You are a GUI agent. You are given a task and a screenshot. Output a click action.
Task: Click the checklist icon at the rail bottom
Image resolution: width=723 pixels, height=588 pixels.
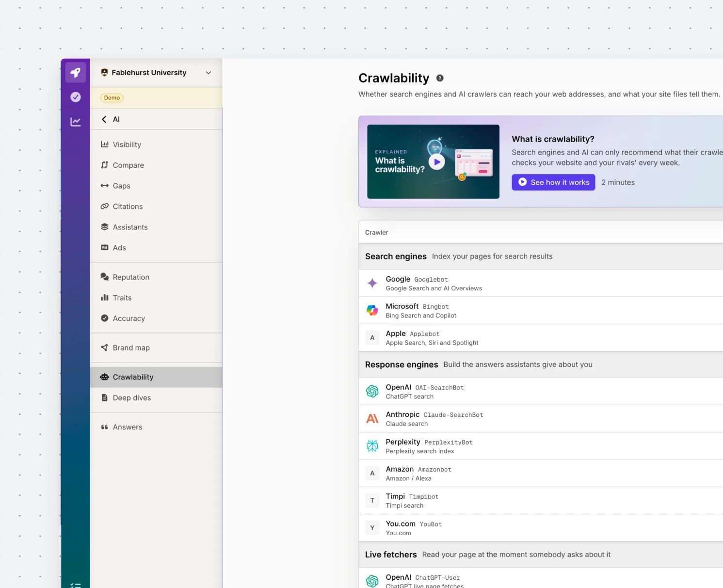pos(76,585)
